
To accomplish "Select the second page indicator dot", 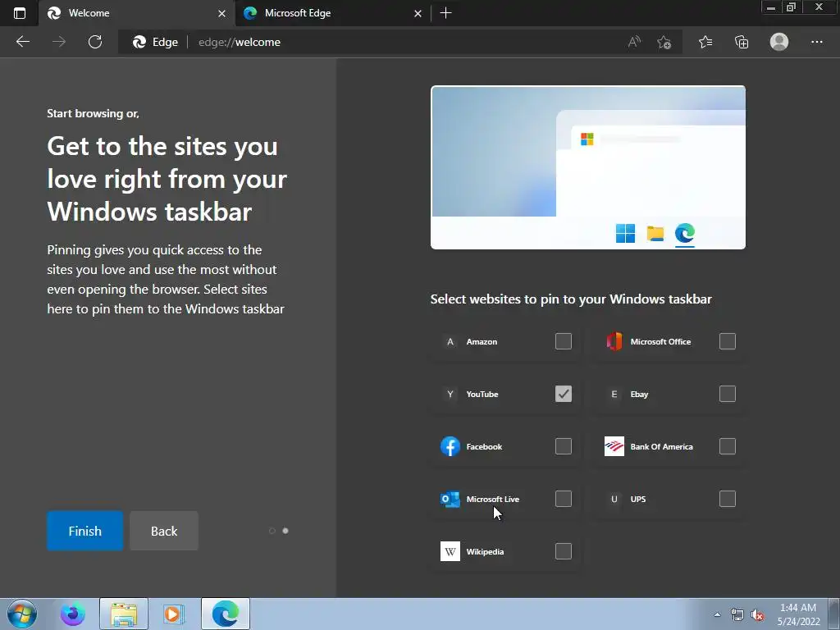I will point(285,531).
